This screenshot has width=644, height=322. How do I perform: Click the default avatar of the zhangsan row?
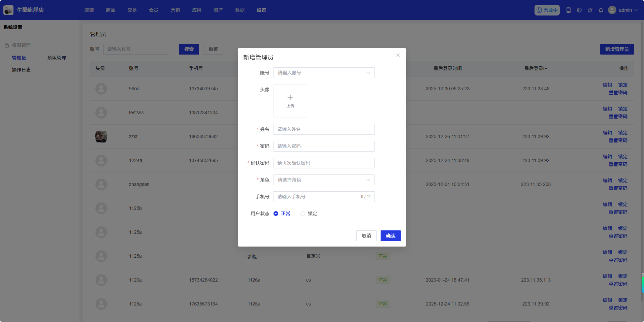click(x=101, y=184)
